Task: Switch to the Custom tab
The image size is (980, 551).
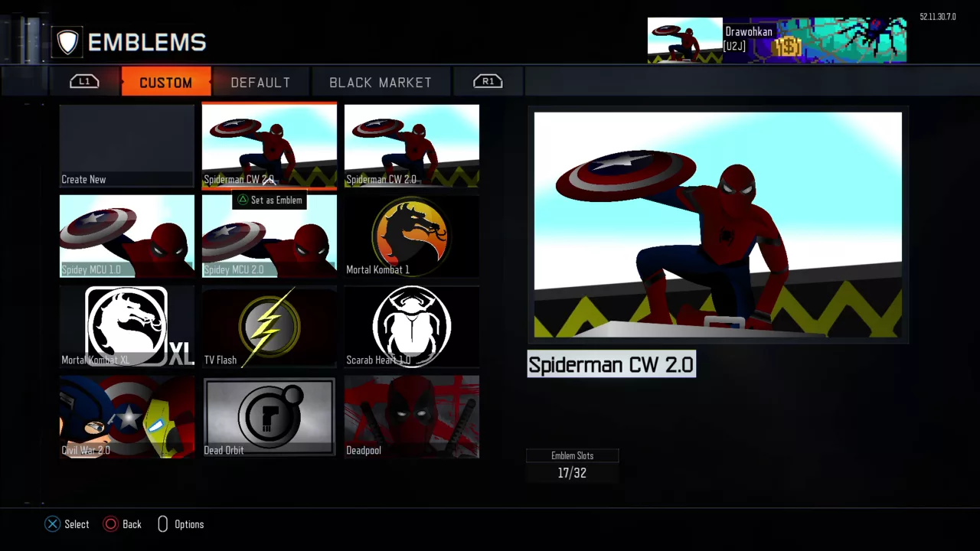Action: tap(165, 83)
